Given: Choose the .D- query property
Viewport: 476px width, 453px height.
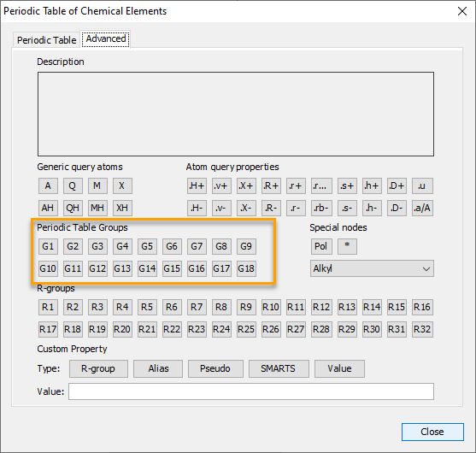Looking at the screenshot, I should pos(397,208).
